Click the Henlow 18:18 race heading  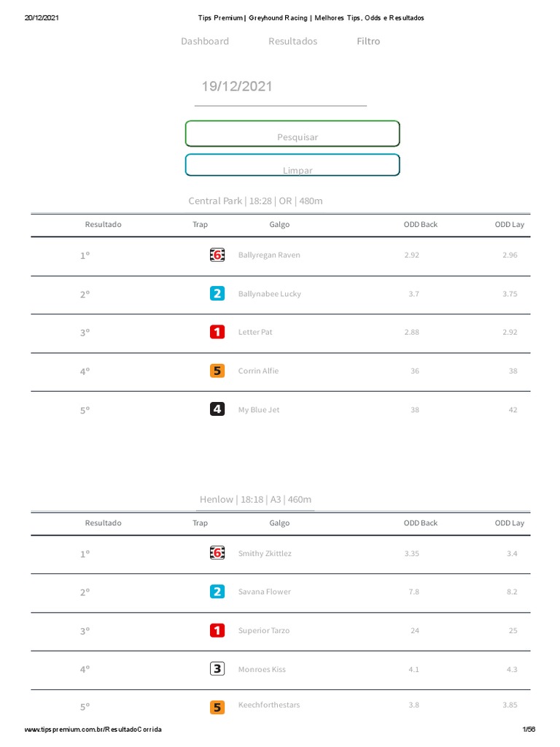(x=255, y=500)
